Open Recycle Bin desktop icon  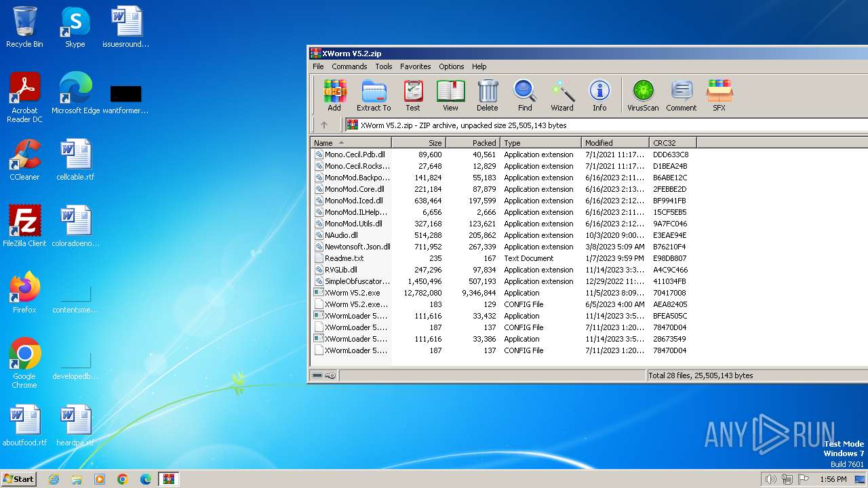click(x=24, y=27)
